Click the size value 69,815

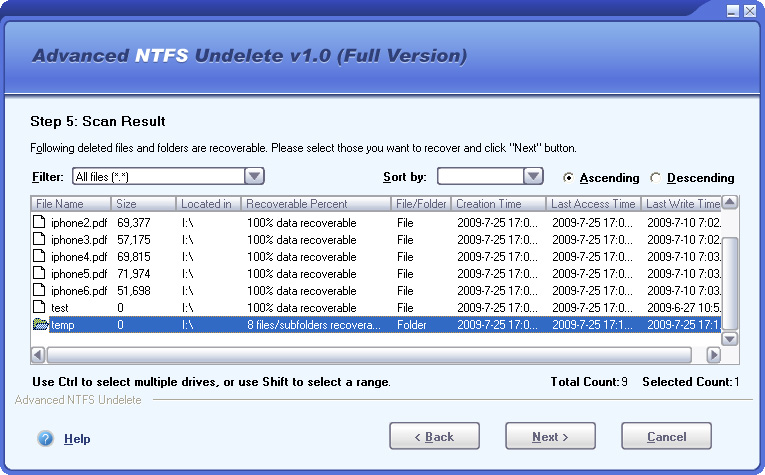134,257
